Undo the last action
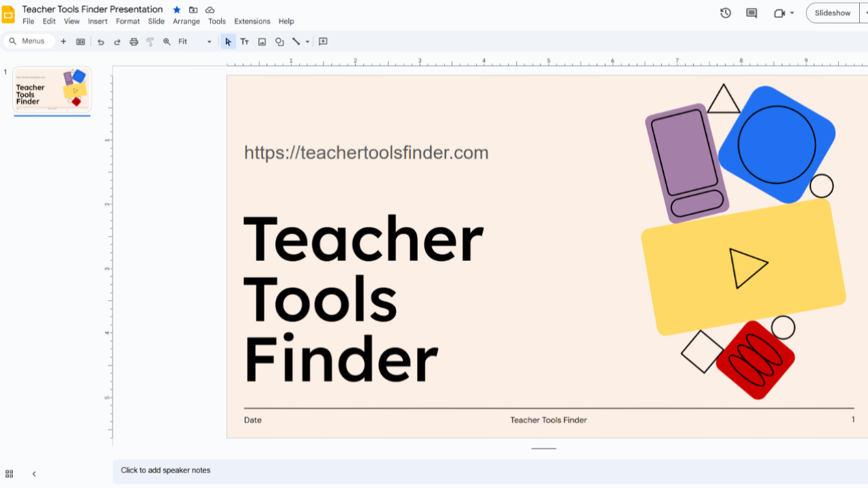Screen dimensions: 868x488 point(100,41)
